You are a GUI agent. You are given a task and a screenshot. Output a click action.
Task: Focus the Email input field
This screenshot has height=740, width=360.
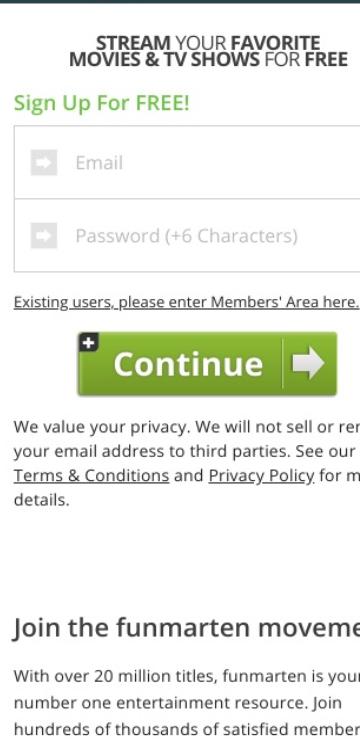pos(187,162)
